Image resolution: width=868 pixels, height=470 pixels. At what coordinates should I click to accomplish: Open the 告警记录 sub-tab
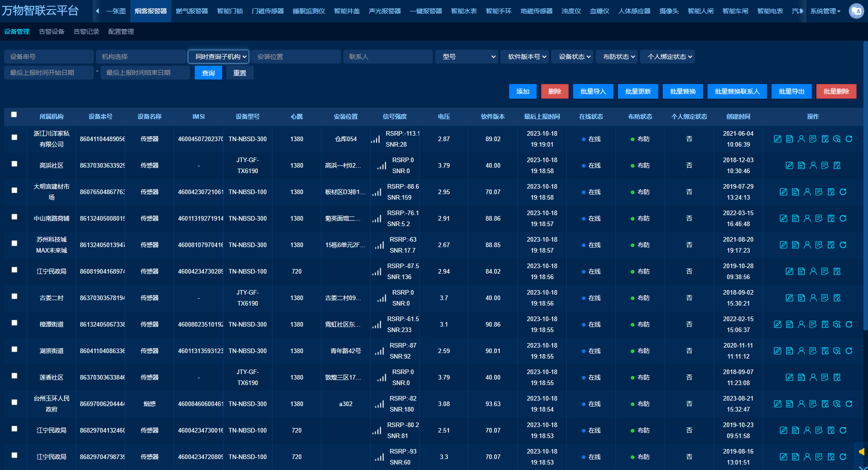click(x=86, y=32)
